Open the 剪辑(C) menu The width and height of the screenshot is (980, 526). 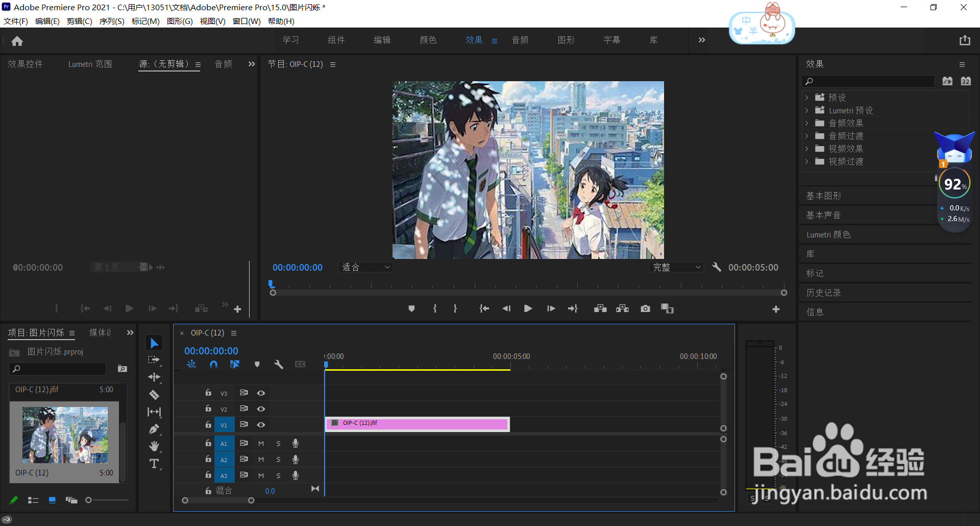pyautogui.click(x=80, y=21)
